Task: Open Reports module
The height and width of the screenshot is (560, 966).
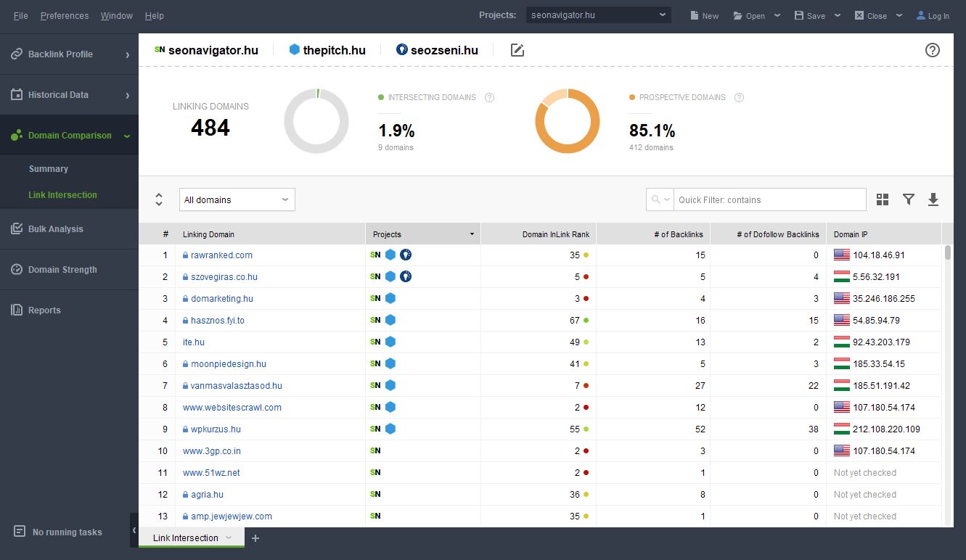Action: [69, 310]
